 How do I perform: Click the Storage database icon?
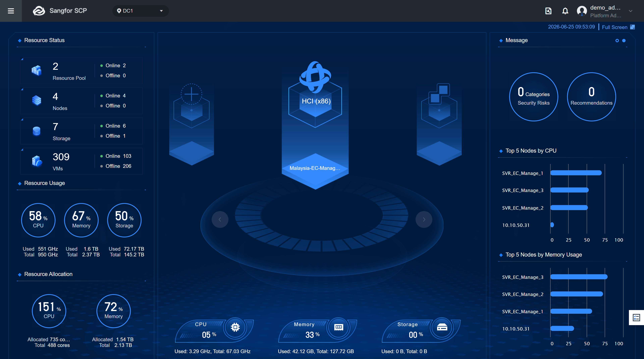pos(37,131)
